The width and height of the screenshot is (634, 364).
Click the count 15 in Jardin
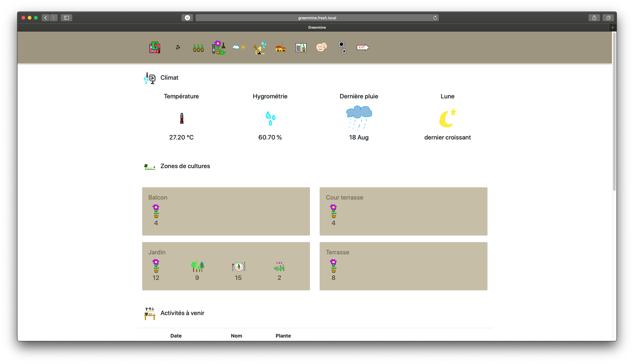238,278
